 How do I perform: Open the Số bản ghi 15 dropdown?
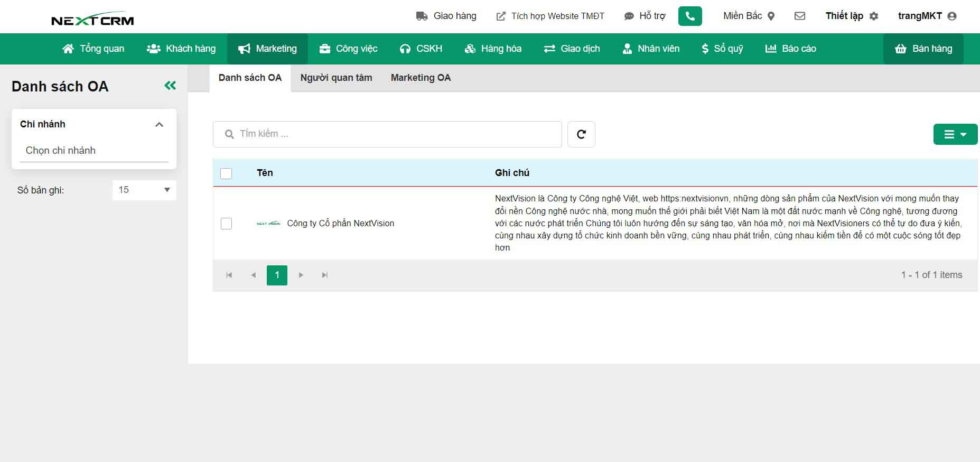point(144,190)
